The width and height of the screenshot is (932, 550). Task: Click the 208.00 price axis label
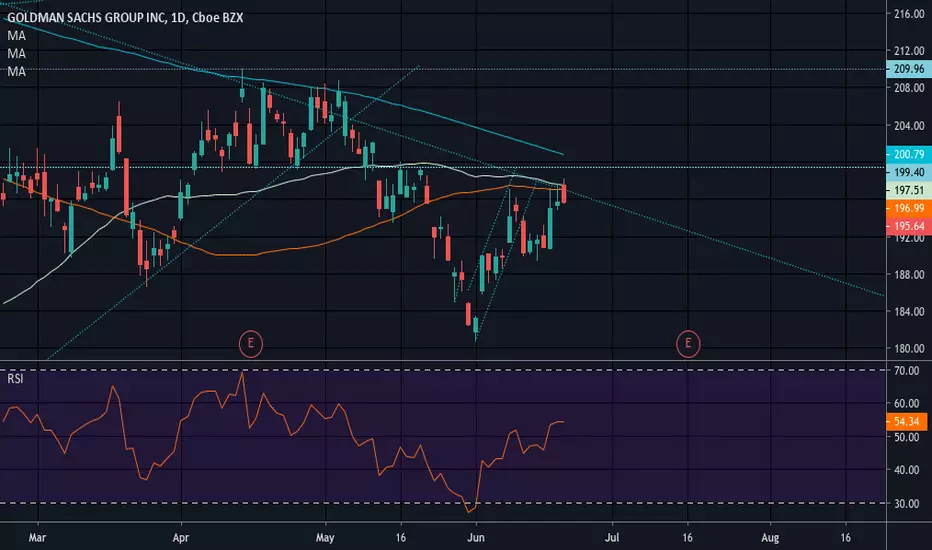point(909,88)
